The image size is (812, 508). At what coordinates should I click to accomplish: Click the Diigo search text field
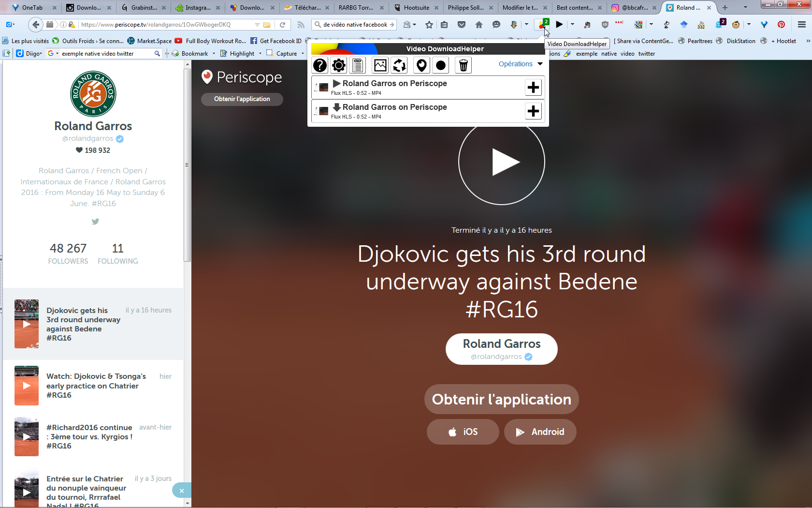(x=106, y=54)
